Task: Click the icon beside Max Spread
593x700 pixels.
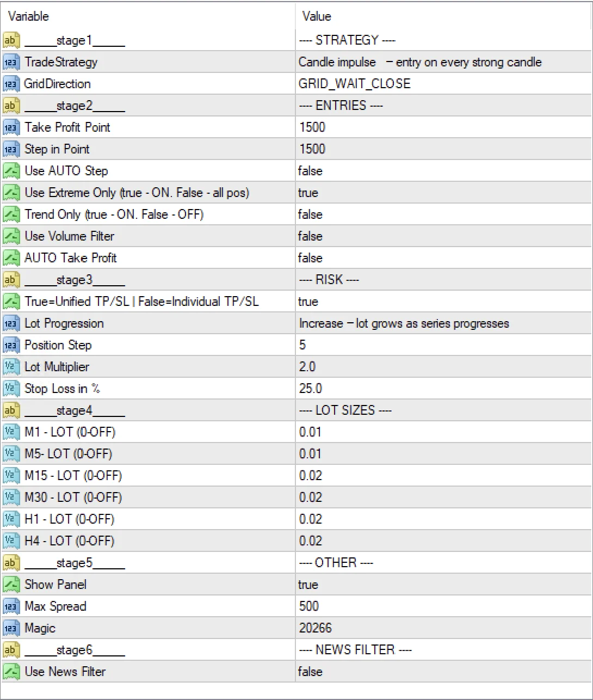Action: point(11,606)
